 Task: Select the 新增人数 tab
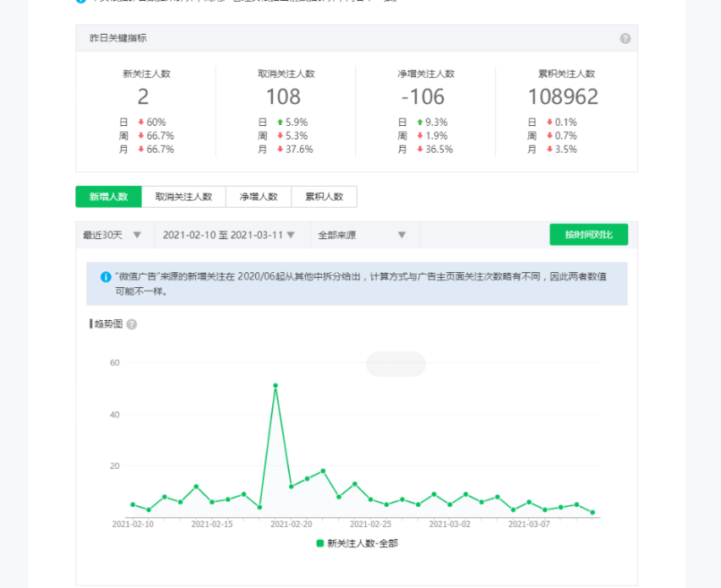pos(108,197)
